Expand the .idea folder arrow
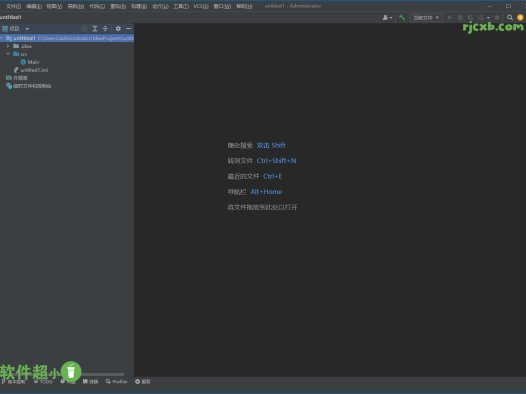Screen dimensions: 526x394 [x=8, y=46]
